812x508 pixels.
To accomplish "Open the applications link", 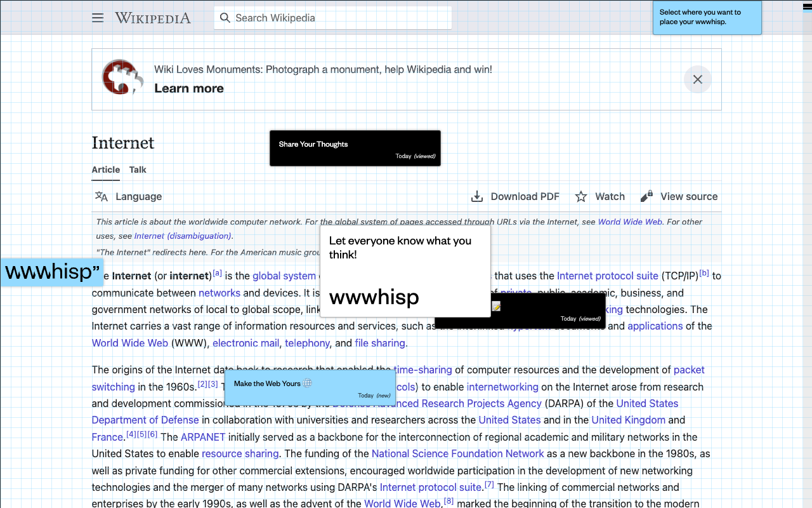I will tap(655, 326).
